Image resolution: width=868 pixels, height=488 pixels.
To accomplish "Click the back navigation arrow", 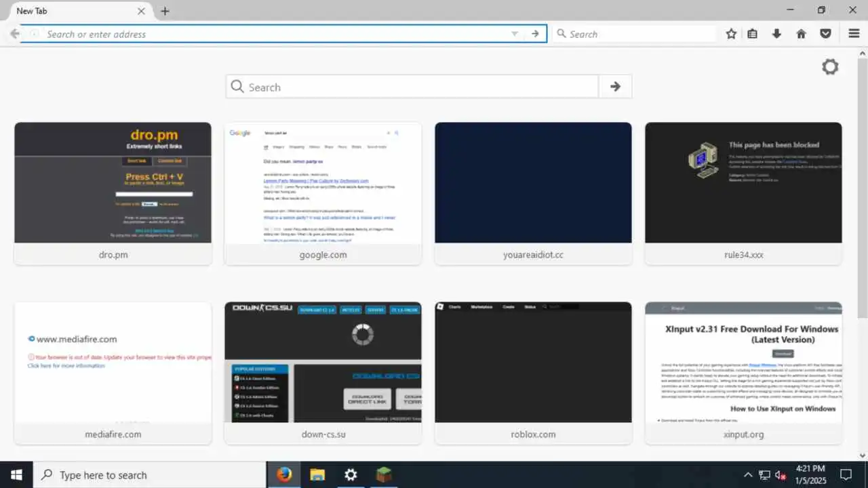I will (15, 34).
